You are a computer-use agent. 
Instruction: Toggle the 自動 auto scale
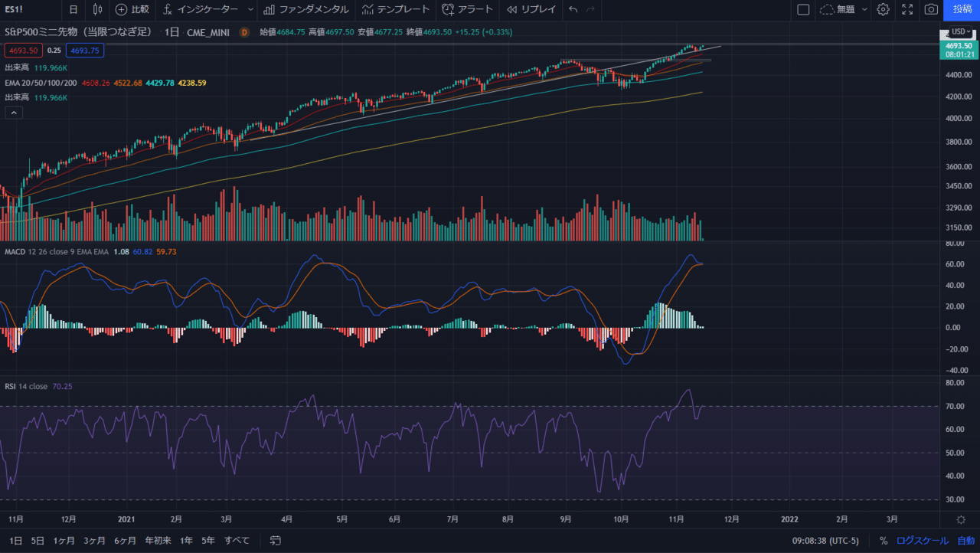(x=965, y=540)
